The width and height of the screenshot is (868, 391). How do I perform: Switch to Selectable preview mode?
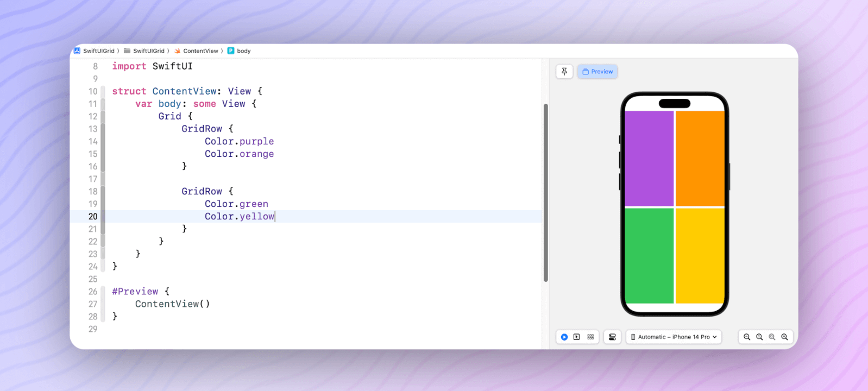click(577, 337)
